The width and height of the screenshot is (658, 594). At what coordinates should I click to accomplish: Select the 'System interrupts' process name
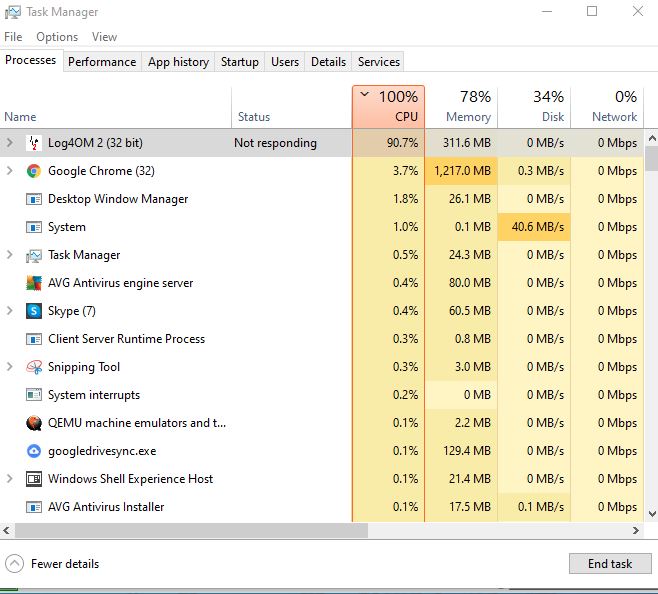94,395
